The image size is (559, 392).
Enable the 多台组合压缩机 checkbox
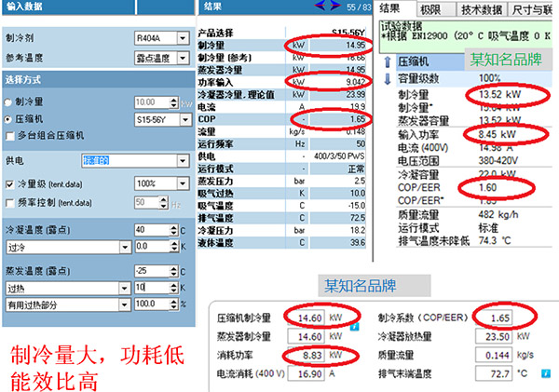click(9, 136)
